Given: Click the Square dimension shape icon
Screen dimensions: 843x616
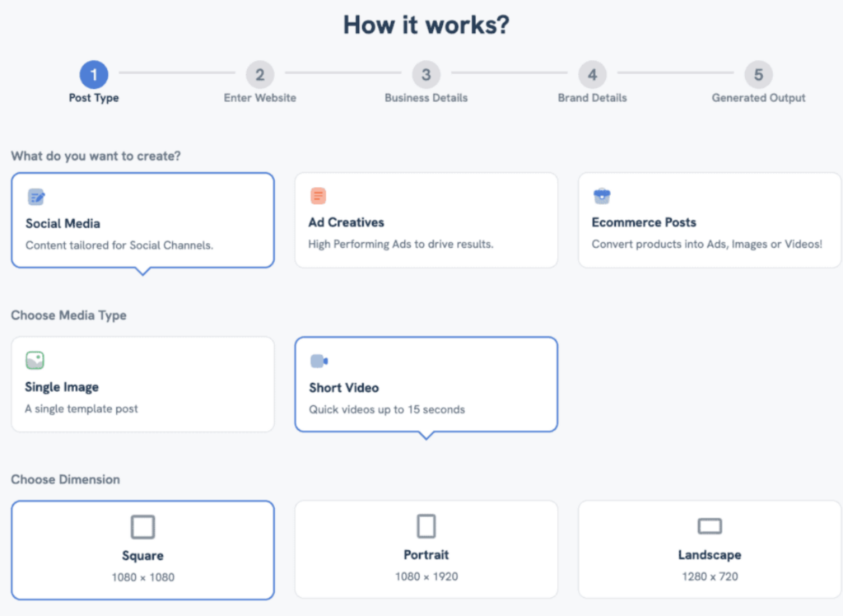Looking at the screenshot, I should pos(142,527).
